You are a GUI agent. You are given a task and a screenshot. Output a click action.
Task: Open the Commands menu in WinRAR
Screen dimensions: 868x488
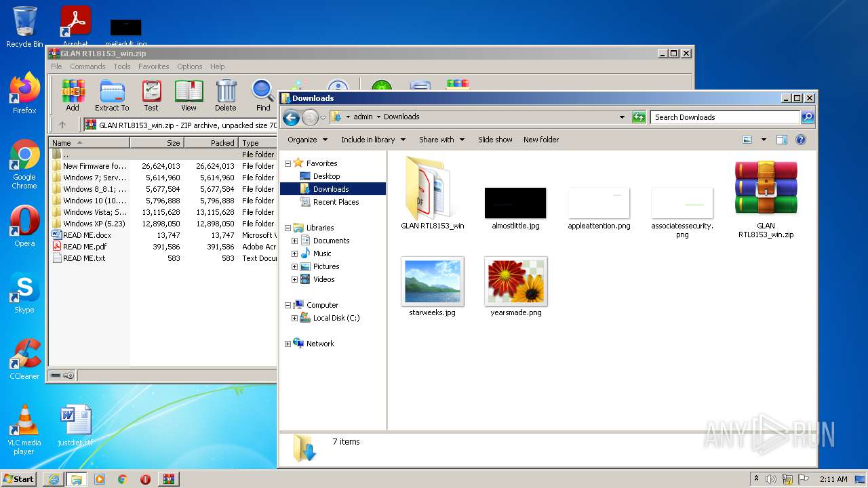point(87,66)
